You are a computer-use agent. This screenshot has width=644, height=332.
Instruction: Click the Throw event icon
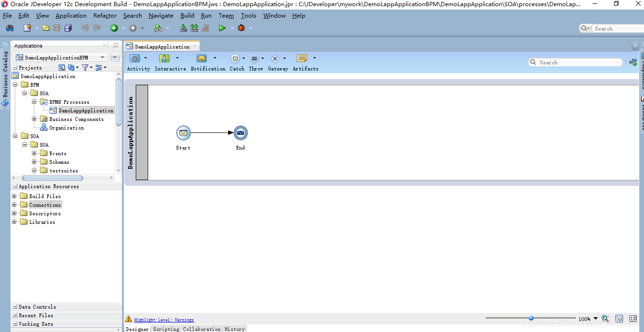click(x=254, y=59)
